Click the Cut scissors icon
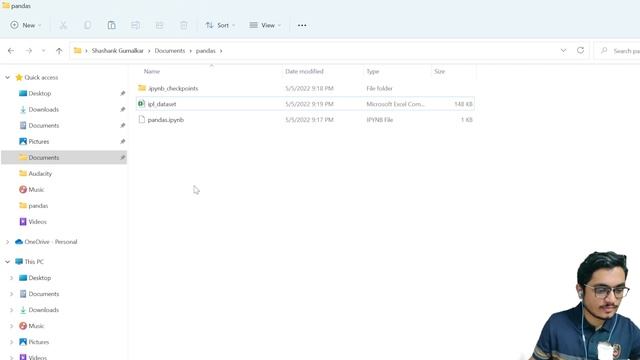Image resolution: width=640 pixels, height=360 pixels. click(x=63, y=25)
